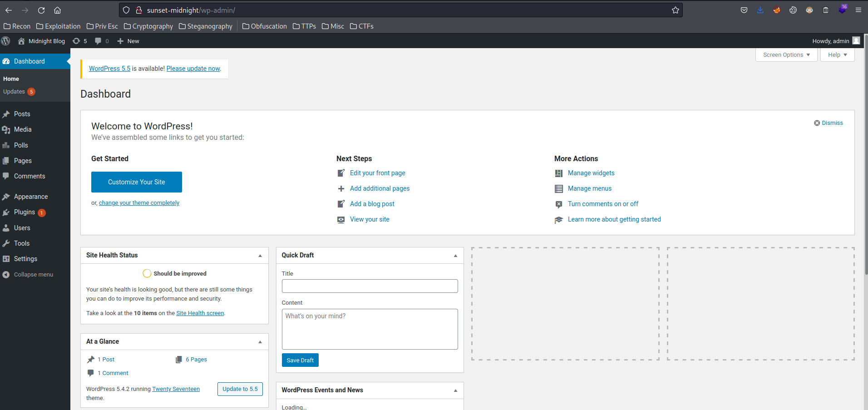Open the Site Health screen link

tap(200, 313)
